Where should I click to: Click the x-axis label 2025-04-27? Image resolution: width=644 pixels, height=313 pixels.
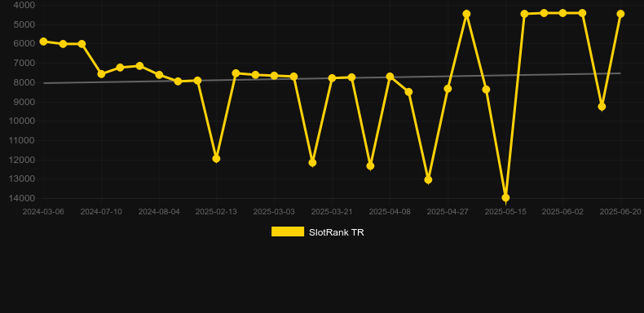coord(448,212)
